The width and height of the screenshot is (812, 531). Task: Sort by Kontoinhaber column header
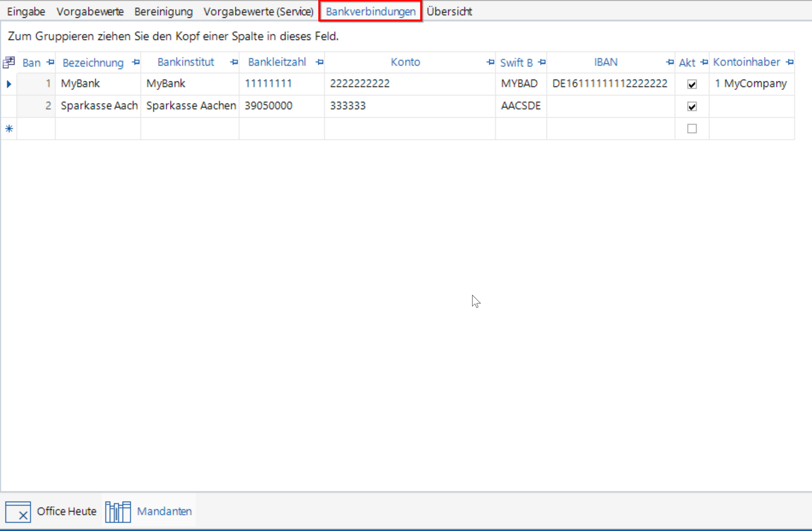coord(747,62)
